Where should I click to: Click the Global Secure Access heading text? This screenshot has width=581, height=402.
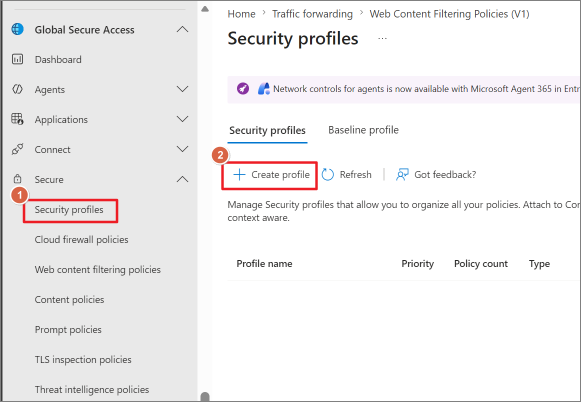84,30
